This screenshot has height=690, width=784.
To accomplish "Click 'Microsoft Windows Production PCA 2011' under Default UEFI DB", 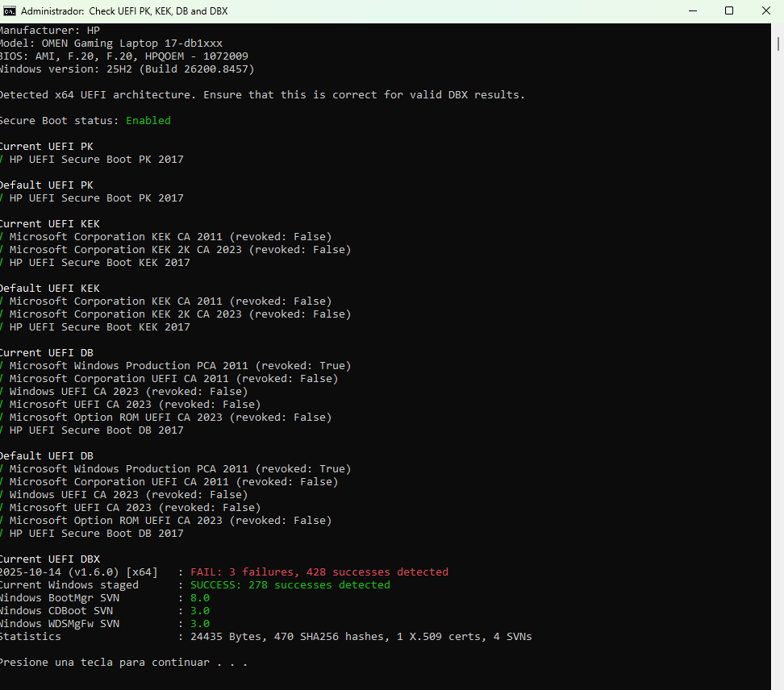I will (128, 468).
